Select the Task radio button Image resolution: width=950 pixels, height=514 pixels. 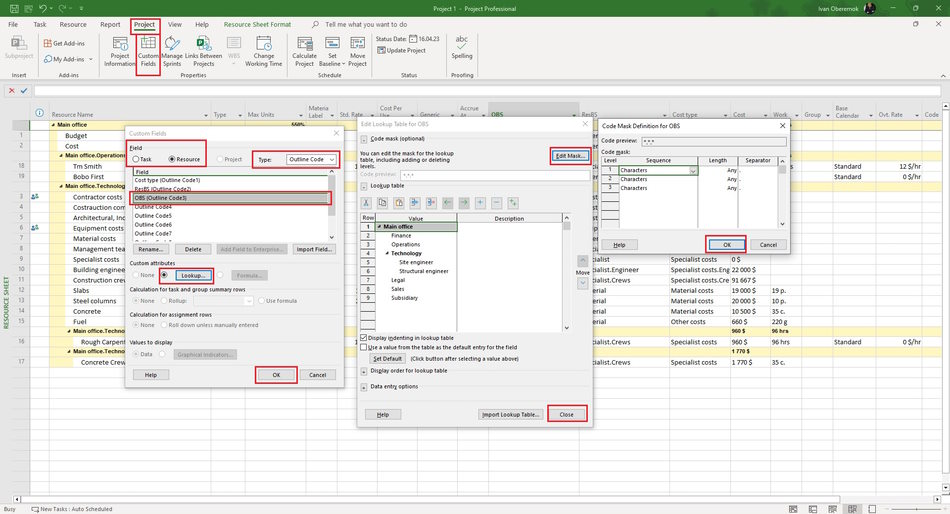point(136,159)
